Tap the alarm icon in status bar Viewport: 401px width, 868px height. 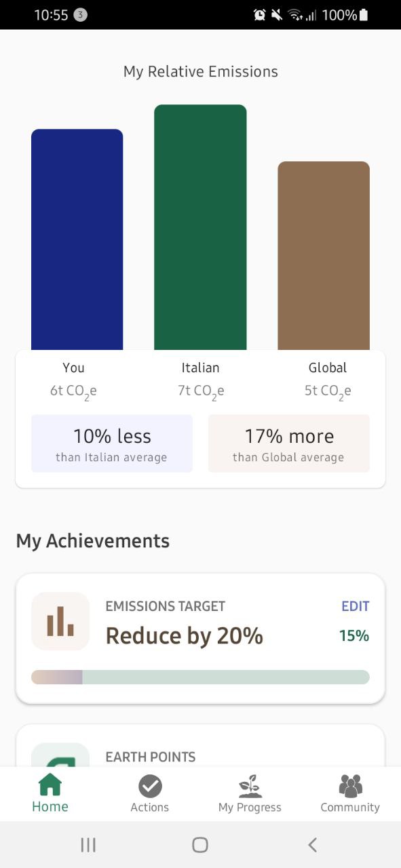[x=259, y=15]
